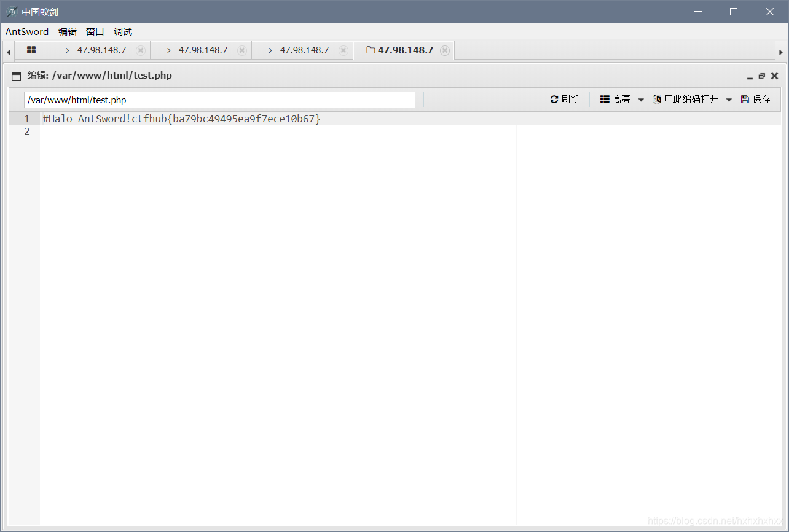Minimize the 中国蚁剑 window

697,12
